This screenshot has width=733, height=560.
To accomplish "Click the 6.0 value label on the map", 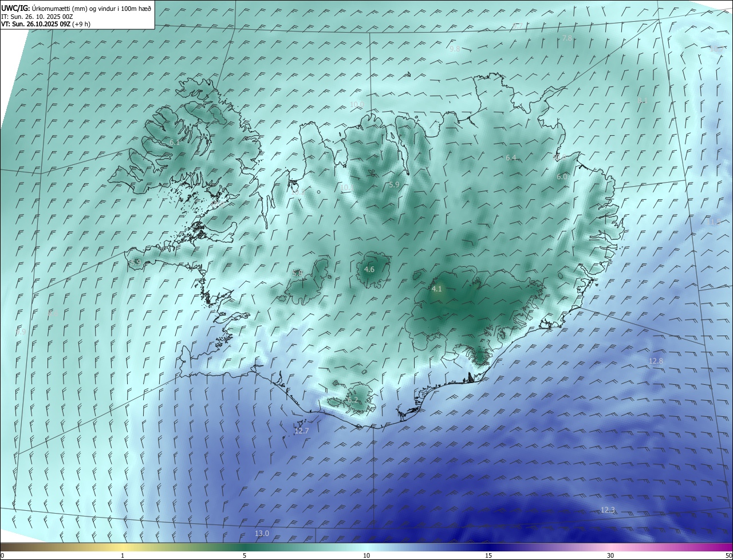I will pyautogui.click(x=562, y=177).
